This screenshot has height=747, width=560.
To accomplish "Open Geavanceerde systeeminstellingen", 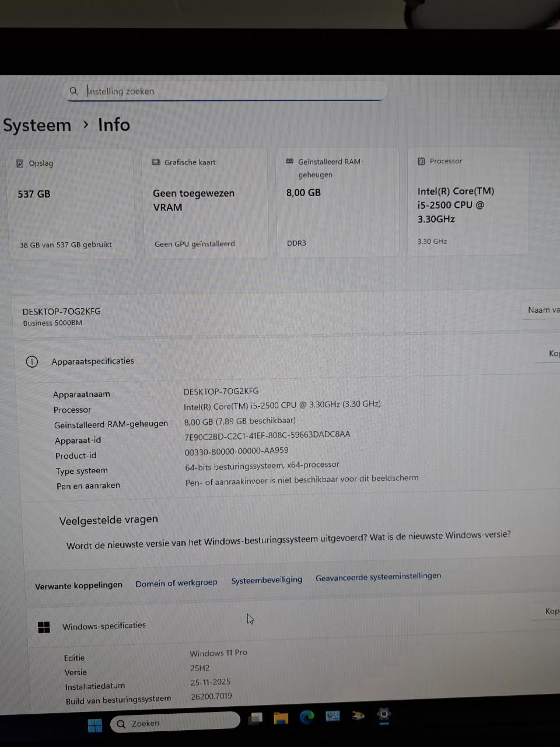I will (378, 576).
